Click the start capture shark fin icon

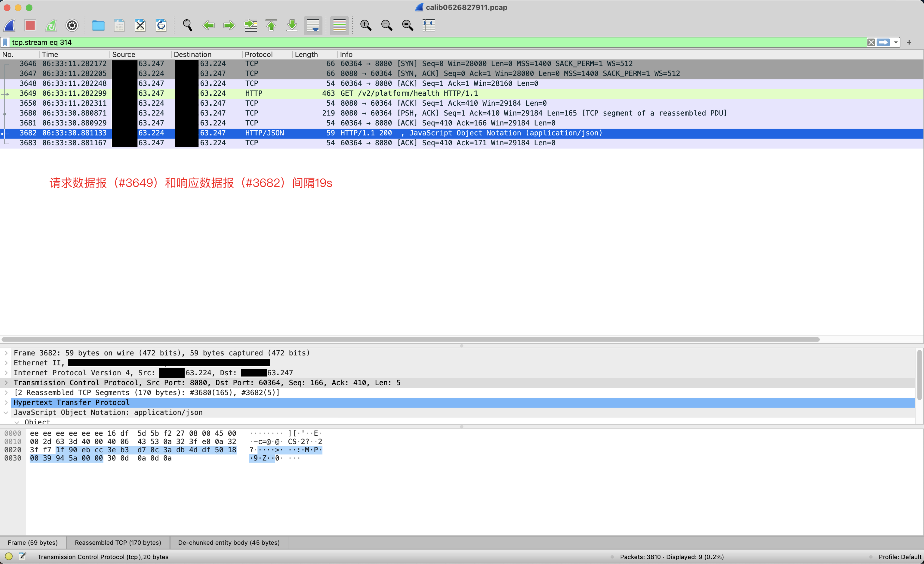10,25
